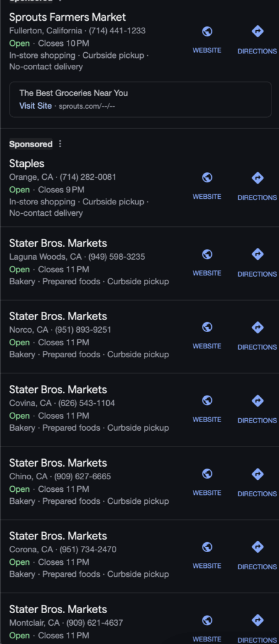Image resolution: width=279 pixels, height=644 pixels.
Task: Open website for Stater Bros. Montclair
Action: pyautogui.click(x=207, y=628)
